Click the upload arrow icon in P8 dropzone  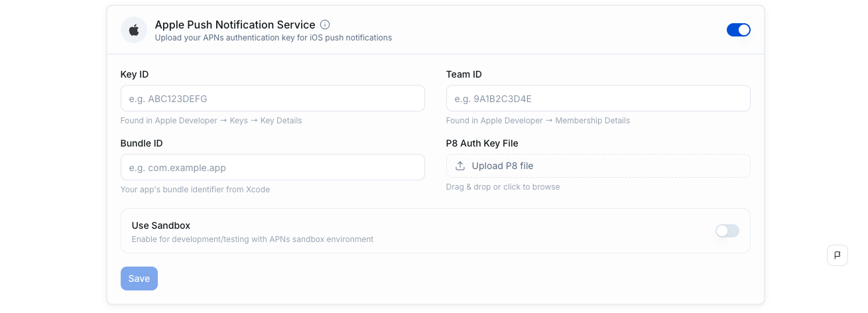click(x=460, y=166)
